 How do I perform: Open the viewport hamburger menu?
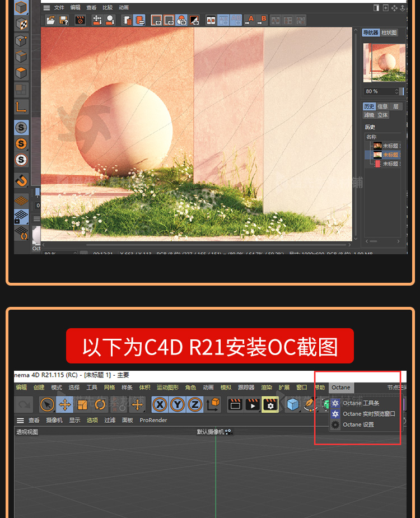[x=20, y=420]
